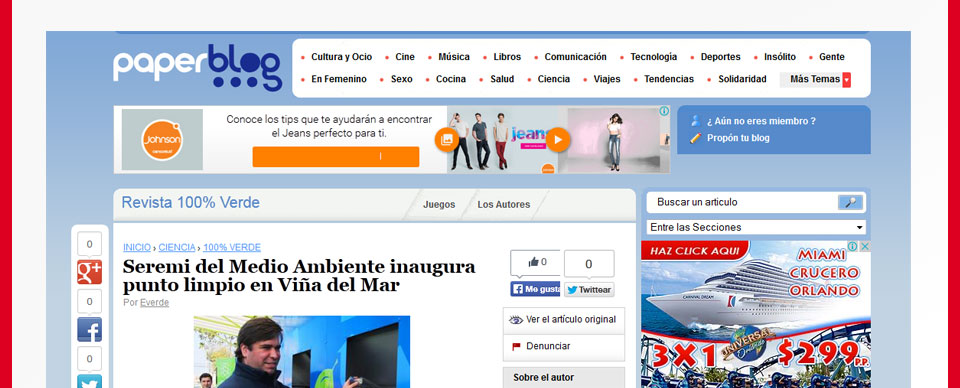This screenshot has width=960, height=388.
Task: Go to the Música category
Action: [454, 57]
